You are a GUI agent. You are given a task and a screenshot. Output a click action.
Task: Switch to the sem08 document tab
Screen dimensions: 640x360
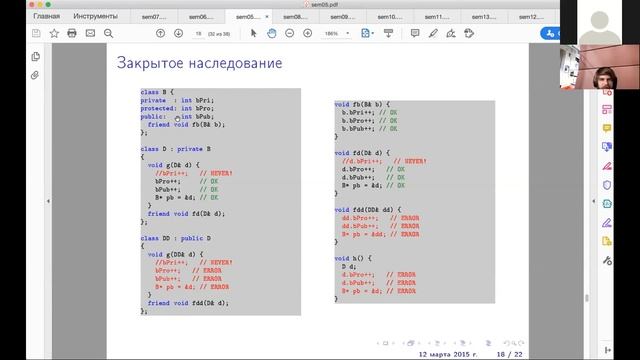coord(296,17)
